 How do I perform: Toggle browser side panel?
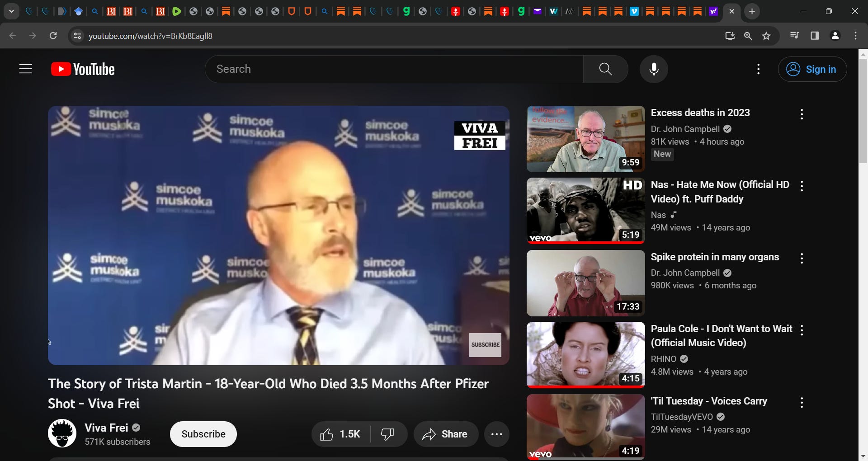[x=815, y=36]
